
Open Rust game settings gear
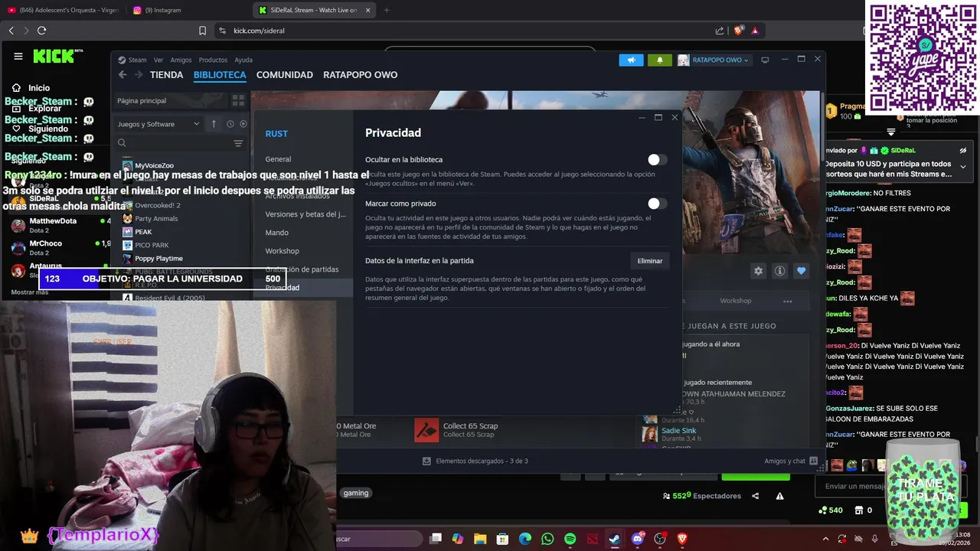(x=758, y=271)
